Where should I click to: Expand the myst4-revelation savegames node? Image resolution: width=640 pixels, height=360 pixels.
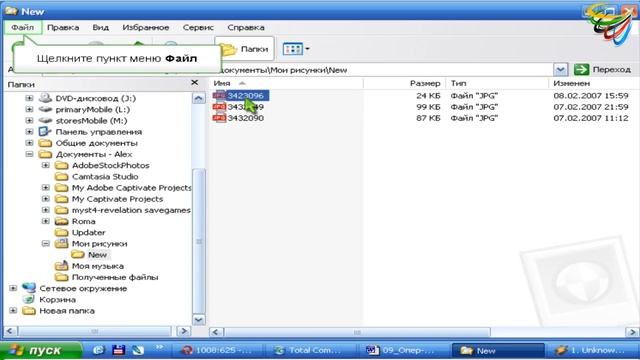[x=45, y=210]
